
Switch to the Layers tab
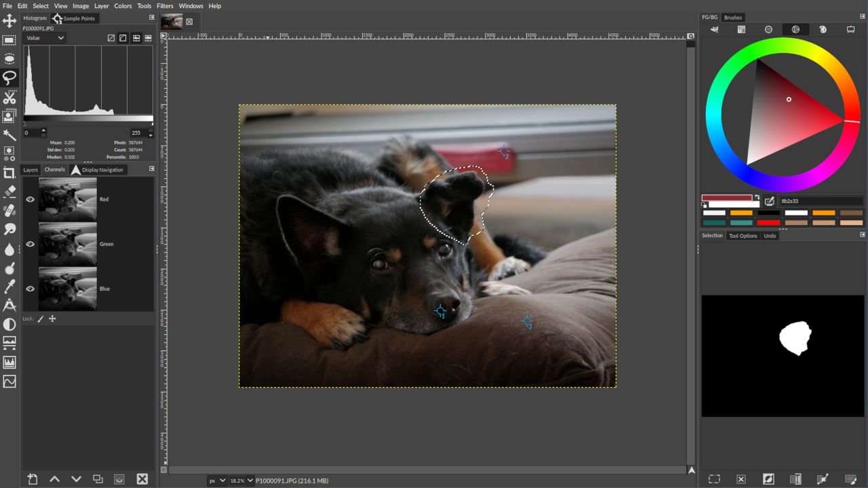click(30, 169)
